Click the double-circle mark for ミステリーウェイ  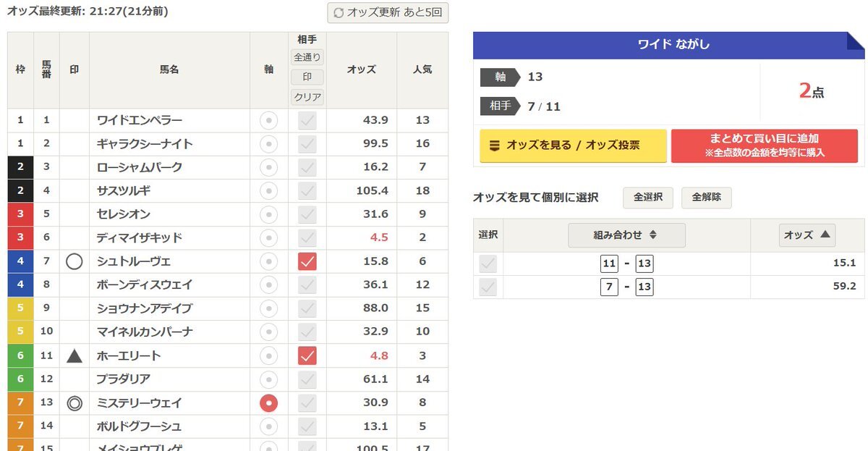(75, 402)
